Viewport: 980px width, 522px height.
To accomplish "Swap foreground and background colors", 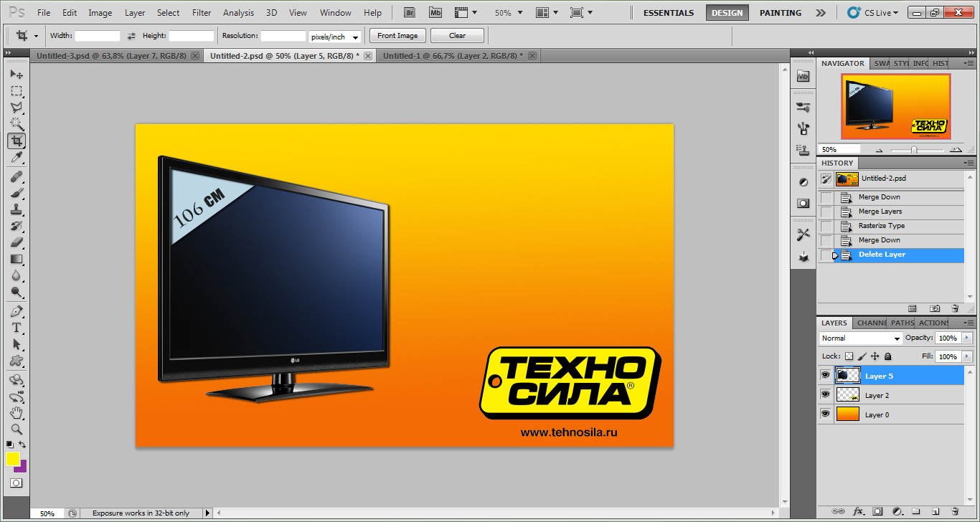I will [23, 445].
